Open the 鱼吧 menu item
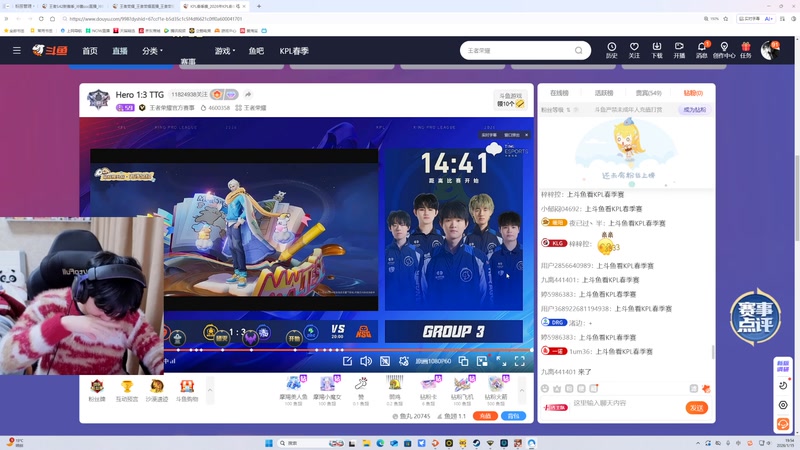This screenshot has width=800, height=450. coord(256,51)
